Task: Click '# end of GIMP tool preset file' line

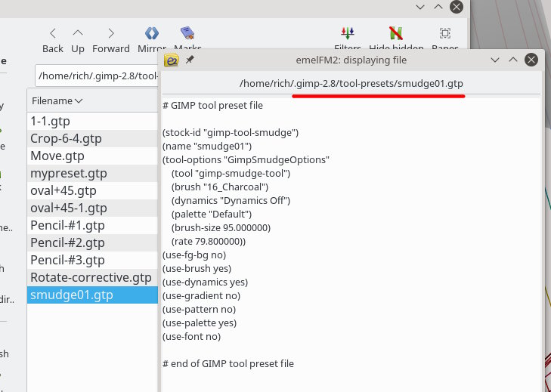Action: click(228, 364)
